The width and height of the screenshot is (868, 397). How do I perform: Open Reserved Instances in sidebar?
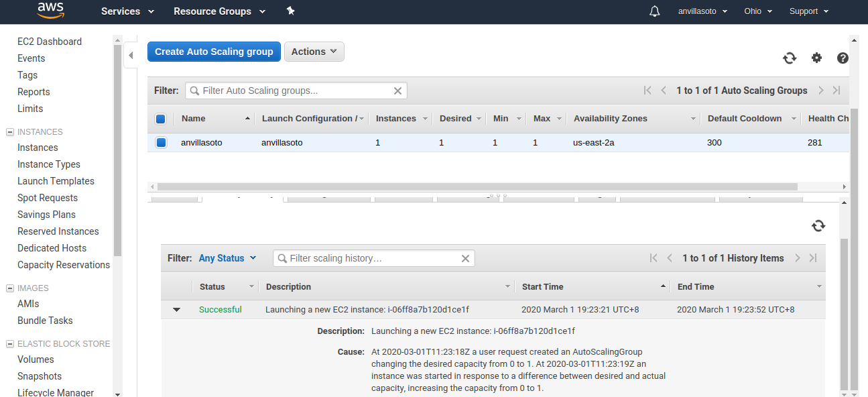click(58, 231)
